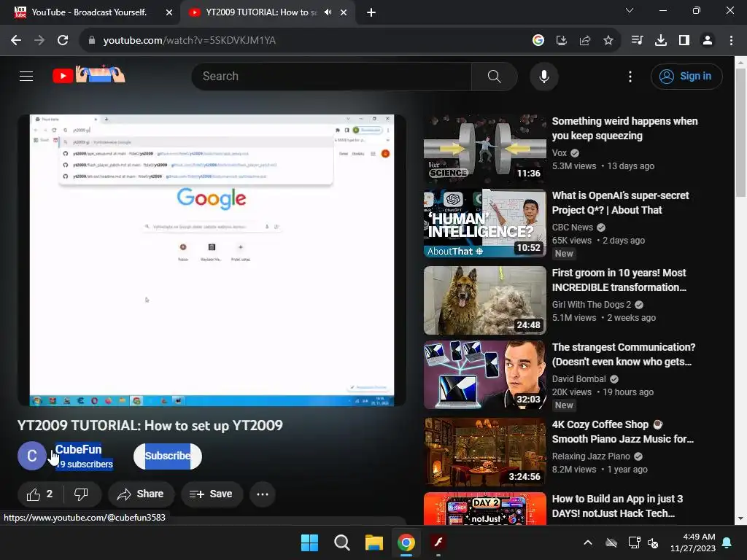Open more actions ellipsis under video
The height and width of the screenshot is (560, 747).
pos(263,494)
